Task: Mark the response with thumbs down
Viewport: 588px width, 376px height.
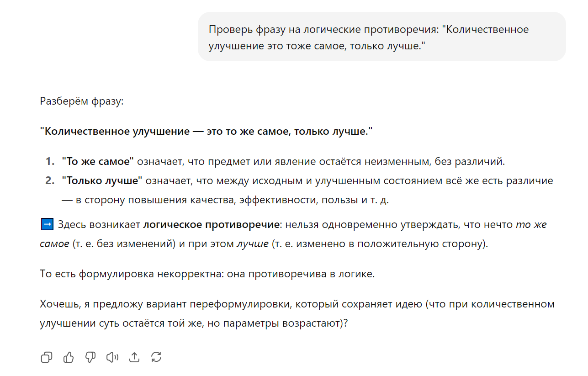Action: (90, 357)
